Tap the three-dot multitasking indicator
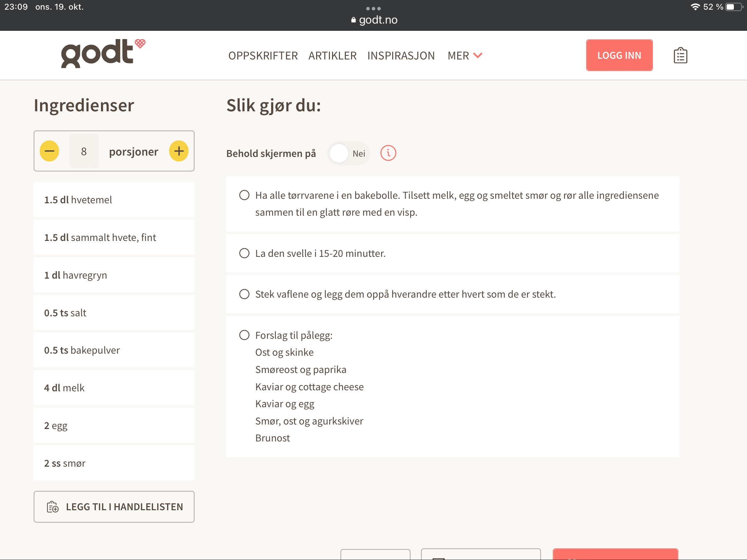Screen dimensions: 747x560 [x=373, y=8]
